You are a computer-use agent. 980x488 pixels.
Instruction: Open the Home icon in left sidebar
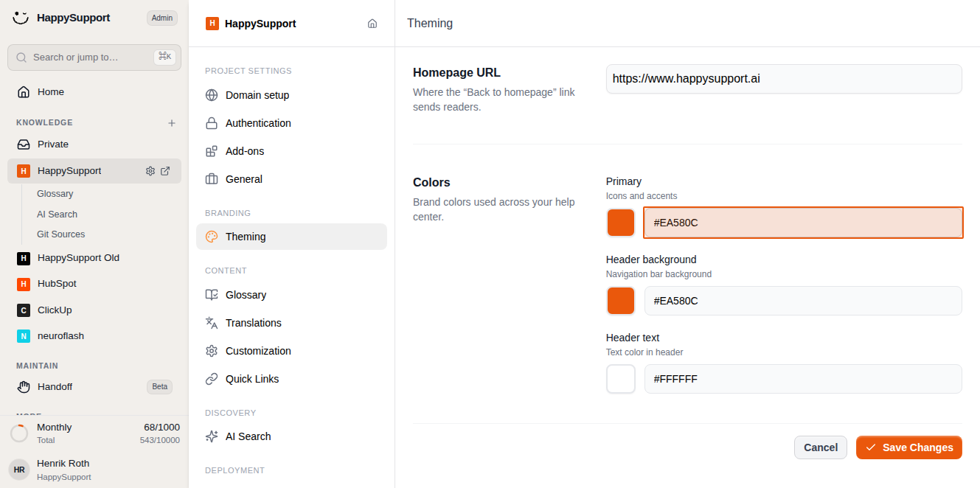(x=24, y=92)
